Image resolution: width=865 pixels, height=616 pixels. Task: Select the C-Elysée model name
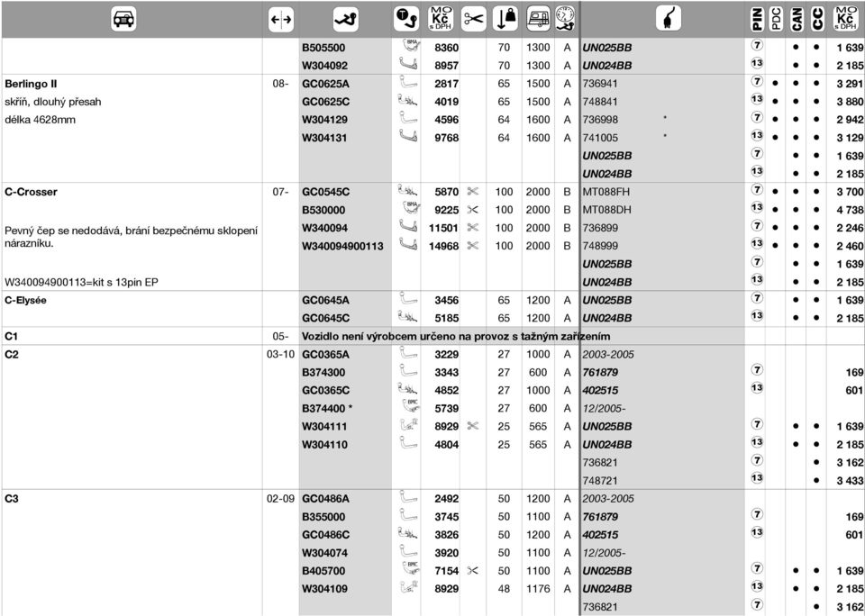(25, 301)
